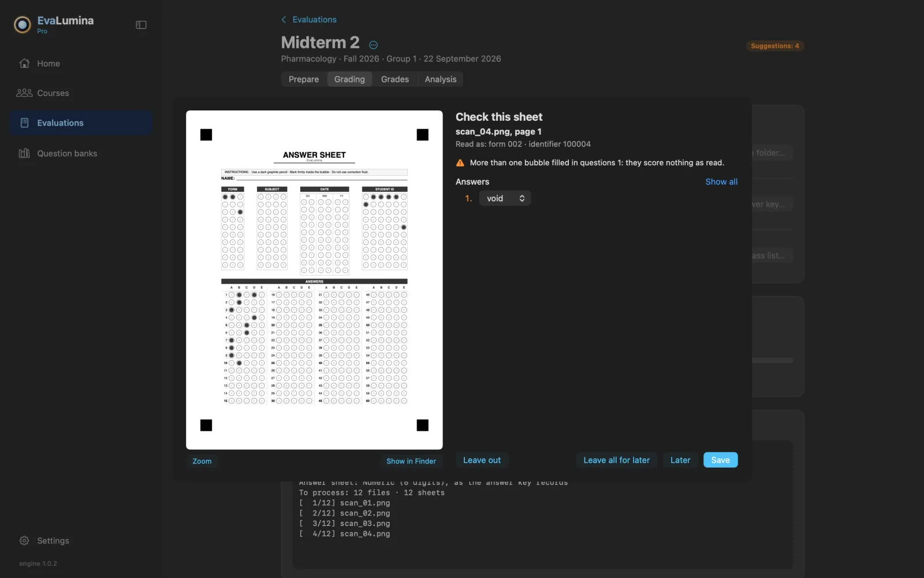Click the log line 4/12 scan_04.png
Viewport: 924px width, 578px height.
pyautogui.click(x=345, y=533)
